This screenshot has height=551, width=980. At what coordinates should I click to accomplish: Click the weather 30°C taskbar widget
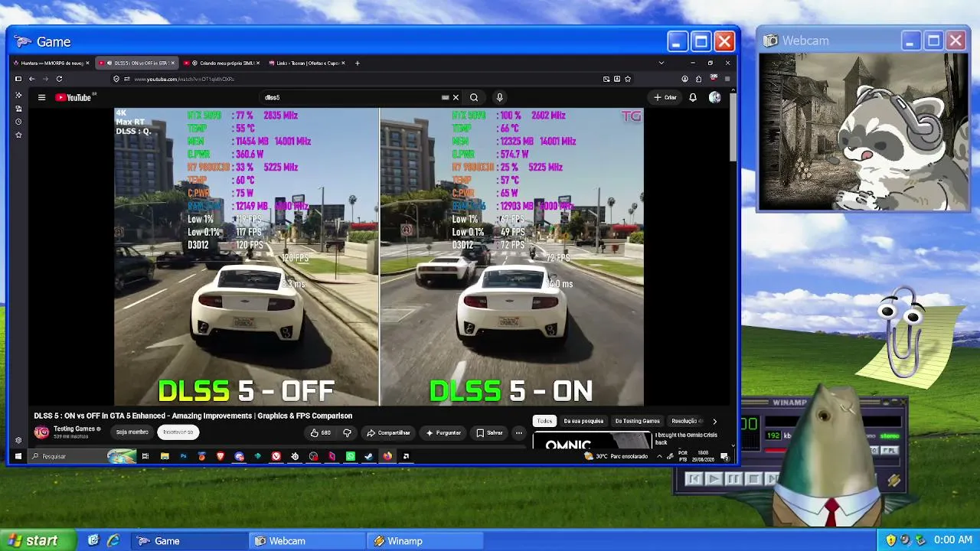pos(616,456)
